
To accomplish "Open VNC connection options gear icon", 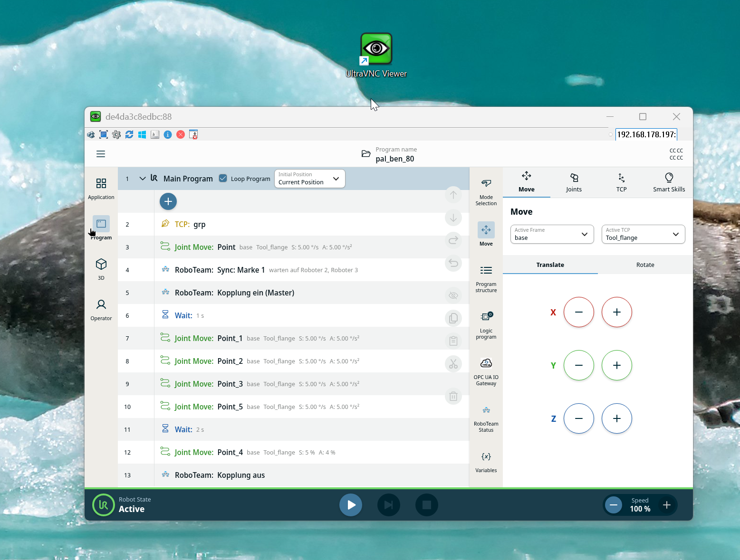I will [x=116, y=134].
